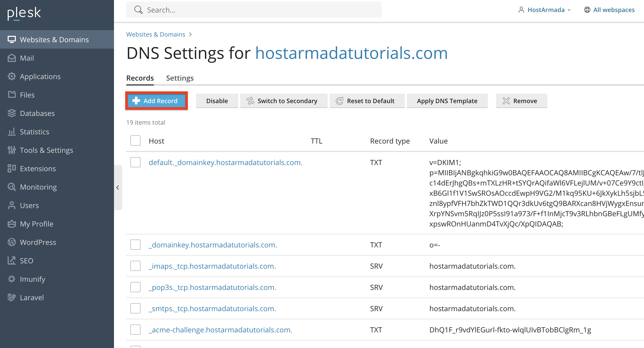644x348 pixels.
Task: Expand the HostArmada account dropdown
Action: pos(545,10)
